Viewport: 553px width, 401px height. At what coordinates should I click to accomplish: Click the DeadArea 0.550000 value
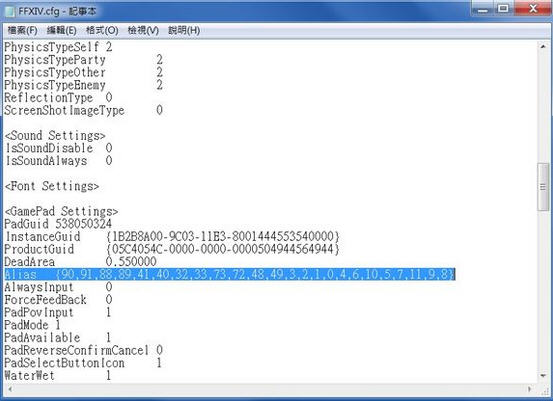click(131, 262)
